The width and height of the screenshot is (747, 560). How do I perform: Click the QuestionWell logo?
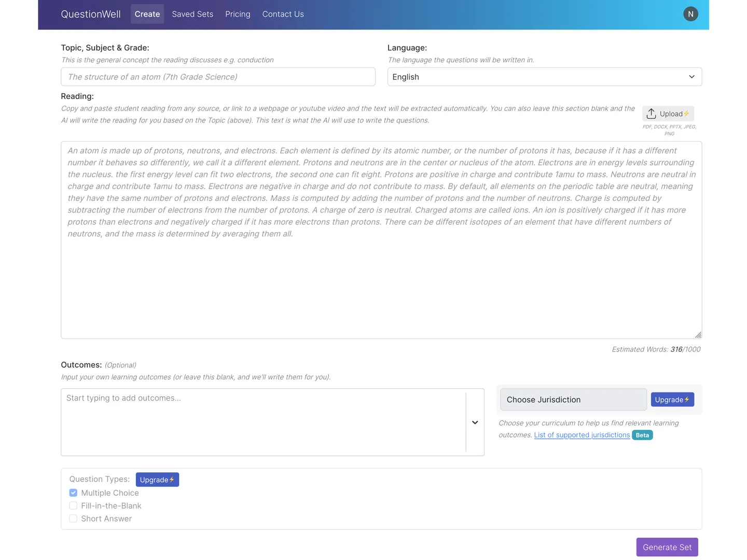tap(91, 14)
